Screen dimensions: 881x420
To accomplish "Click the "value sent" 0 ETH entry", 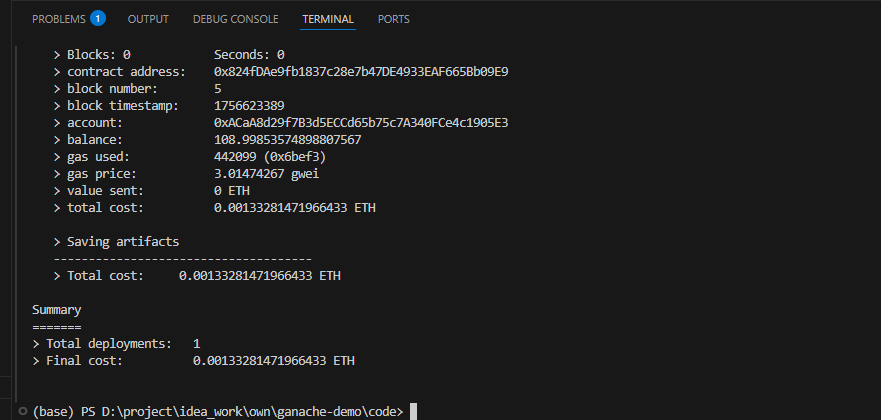I will point(232,191).
